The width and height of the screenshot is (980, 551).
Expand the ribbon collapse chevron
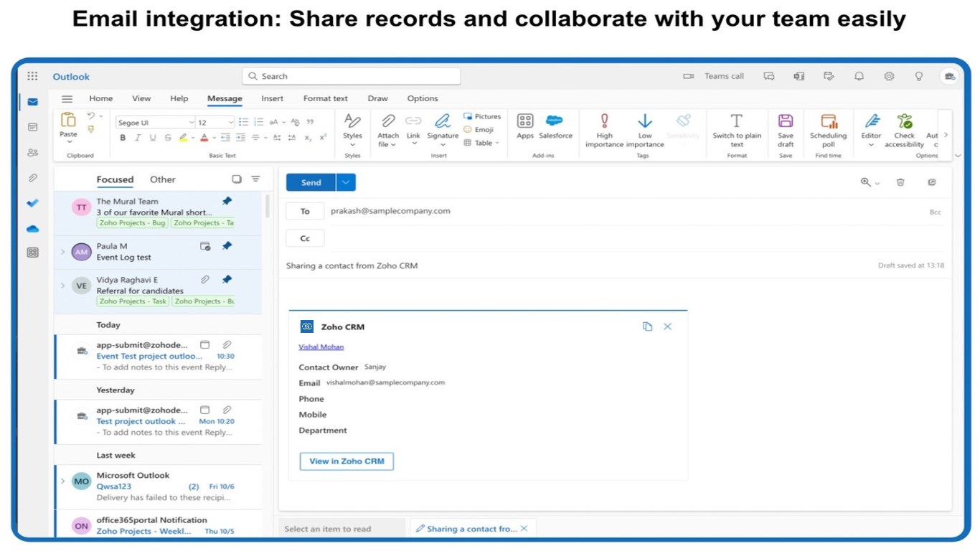(958, 156)
